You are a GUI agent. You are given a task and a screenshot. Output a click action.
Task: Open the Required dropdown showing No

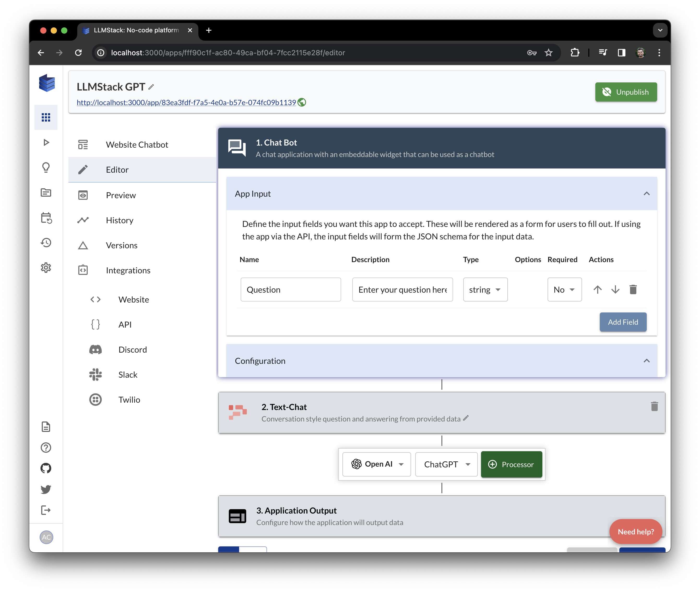[564, 290]
